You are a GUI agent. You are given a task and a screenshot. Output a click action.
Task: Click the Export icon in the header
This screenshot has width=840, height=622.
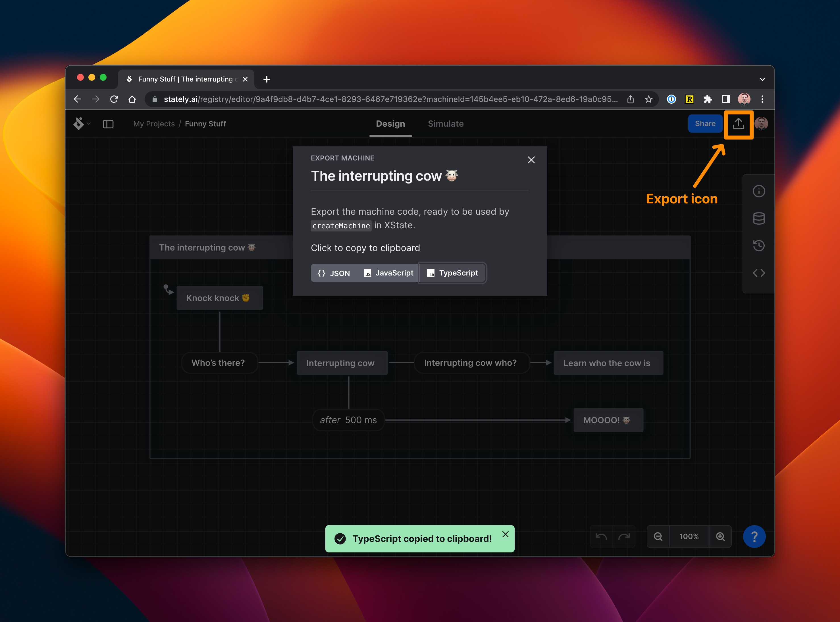[x=738, y=124]
